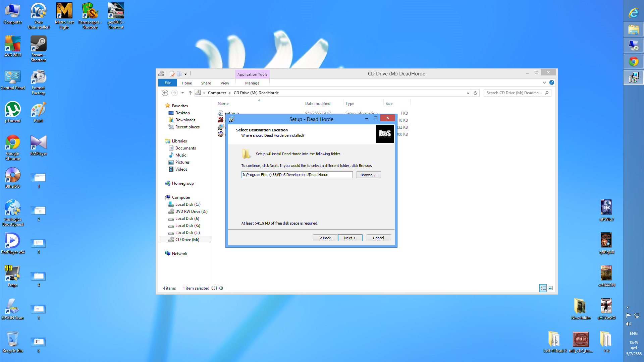Open the recent locations dropdown arrow
Screen dimensions: 644x362
[182, 93]
